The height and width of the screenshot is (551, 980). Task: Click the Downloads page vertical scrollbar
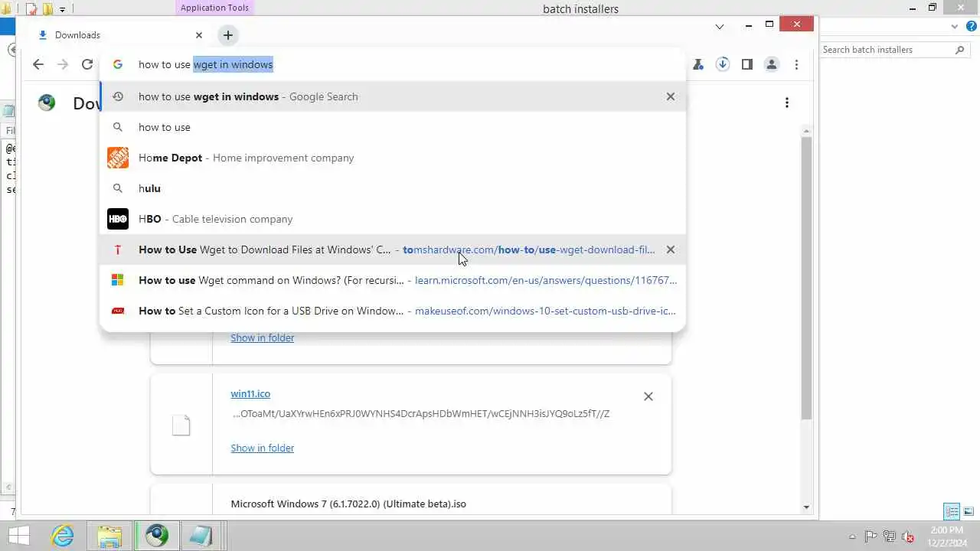pyautogui.click(x=806, y=279)
